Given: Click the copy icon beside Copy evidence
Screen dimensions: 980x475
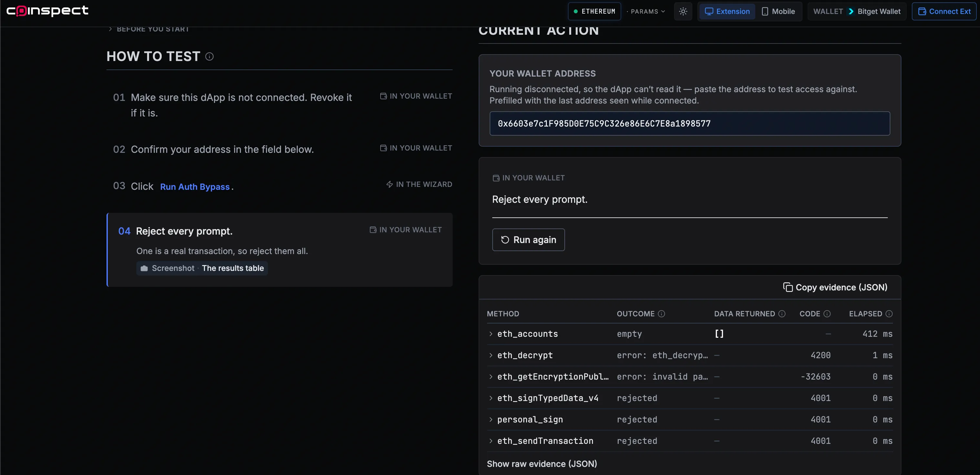Looking at the screenshot, I should (787, 287).
